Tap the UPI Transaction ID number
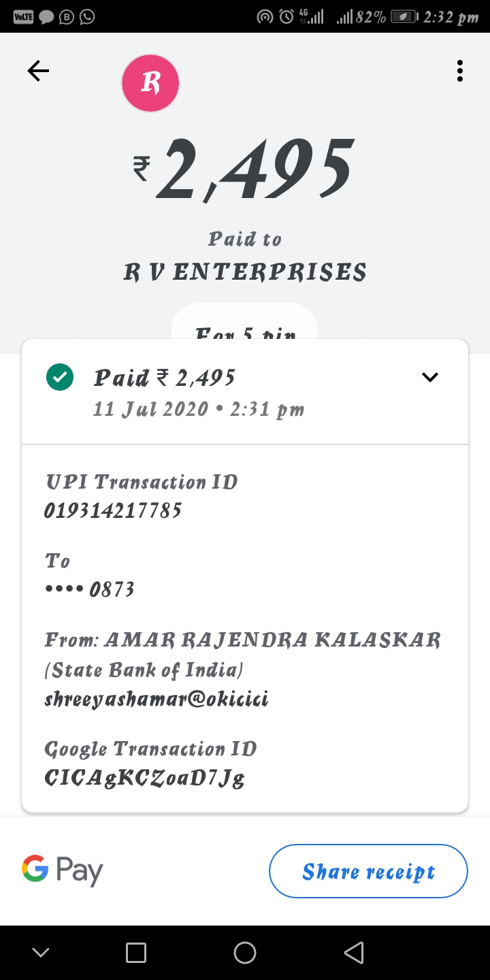Screen dimensions: 490x980 (113, 510)
